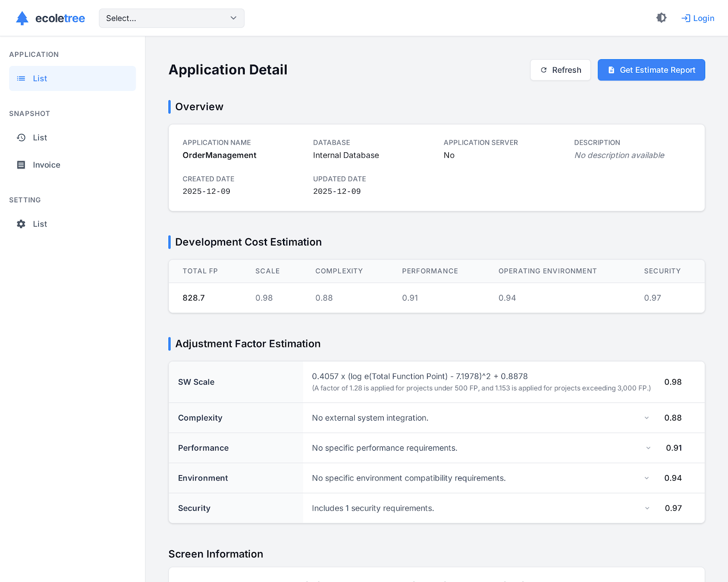The image size is (728, 582).
Task: Click the SW Scale formula text
Action: coord(420,376)
